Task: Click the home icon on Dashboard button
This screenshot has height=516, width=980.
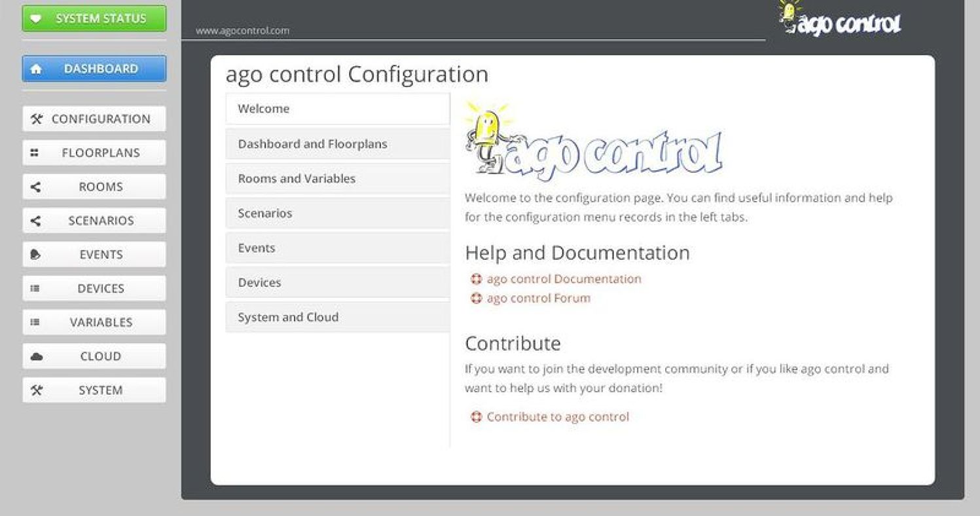Action: [x=36, y=69]
